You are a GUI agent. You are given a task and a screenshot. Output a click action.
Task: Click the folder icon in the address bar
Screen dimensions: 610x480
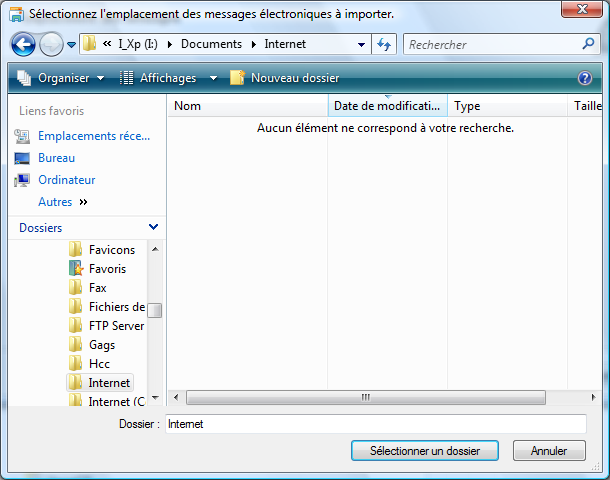(89, 43)
